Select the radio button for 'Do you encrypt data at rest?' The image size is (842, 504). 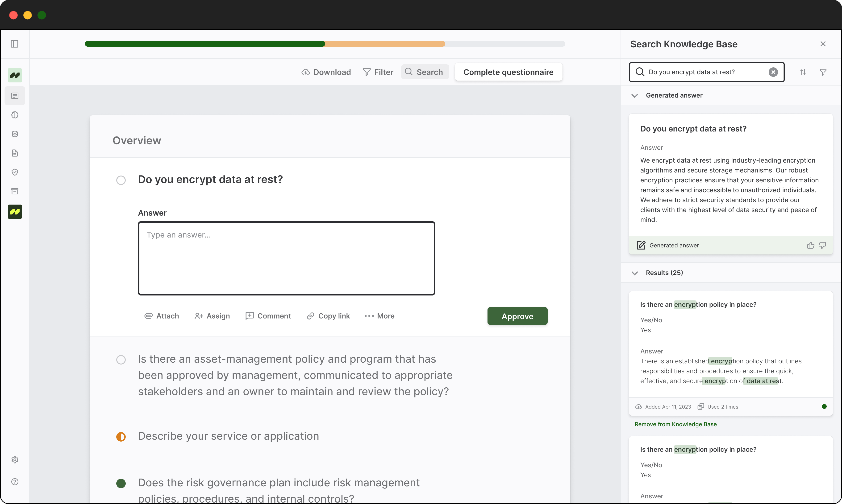click(x=121, y=180)
